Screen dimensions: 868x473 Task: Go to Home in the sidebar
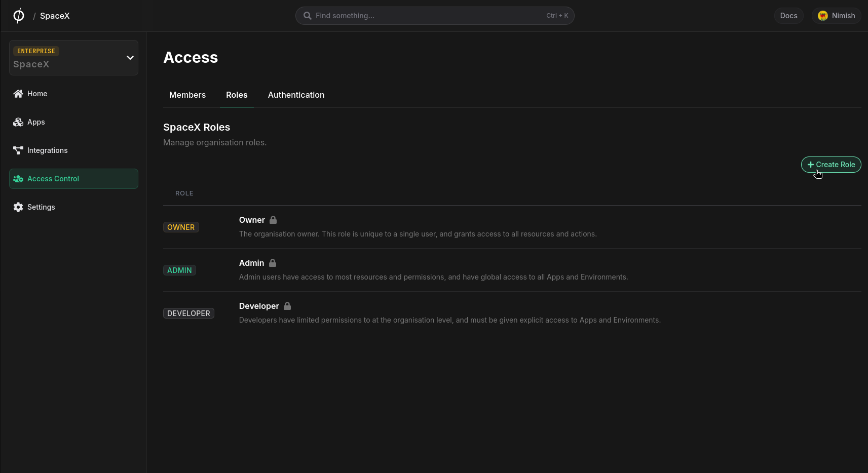point(73,94)
